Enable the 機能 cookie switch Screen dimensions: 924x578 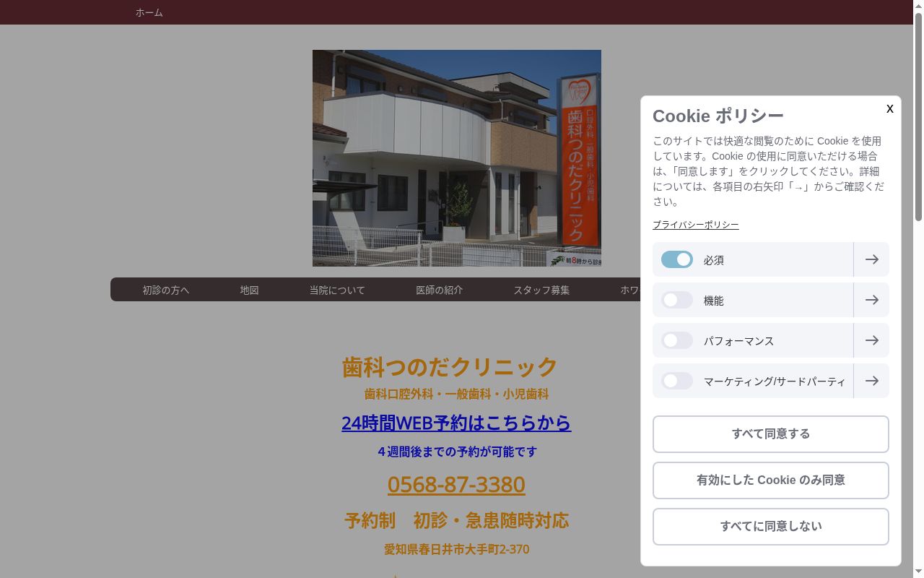pyautogui.click(x=677, y=300)
